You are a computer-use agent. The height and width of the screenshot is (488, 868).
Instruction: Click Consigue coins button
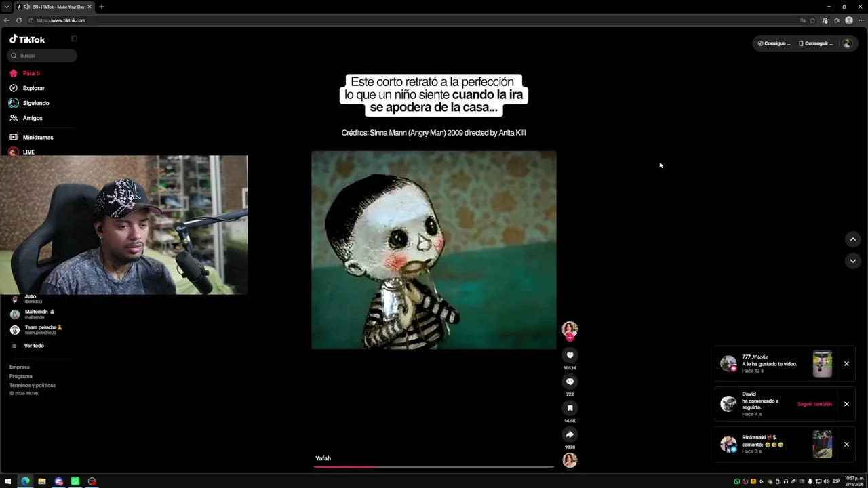tap(774, 43)
